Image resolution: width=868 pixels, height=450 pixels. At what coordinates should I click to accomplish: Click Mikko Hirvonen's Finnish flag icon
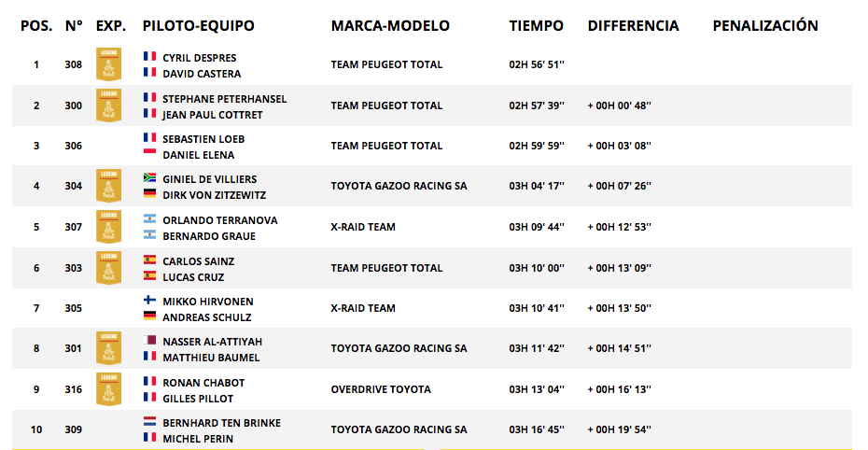pos(149,300)
